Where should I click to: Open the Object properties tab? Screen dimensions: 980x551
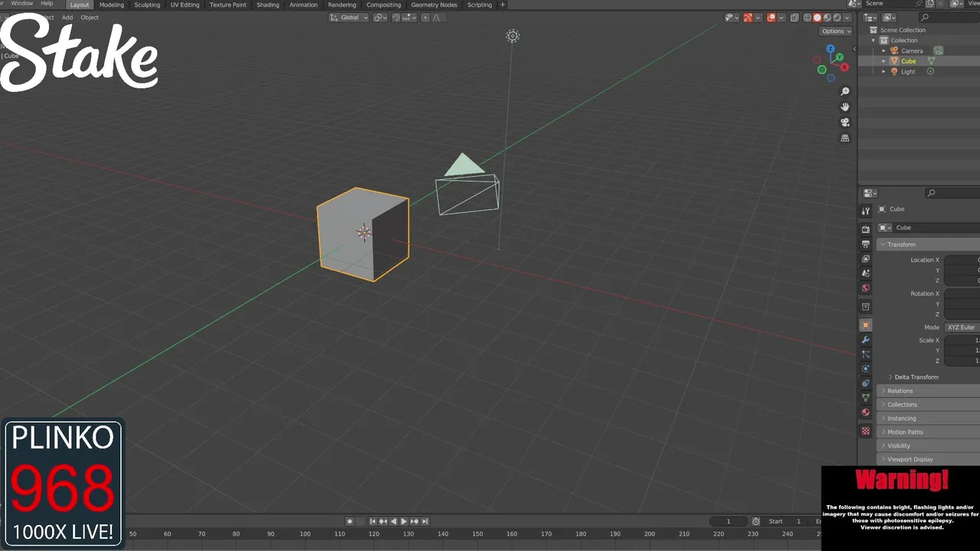(866, 325)
